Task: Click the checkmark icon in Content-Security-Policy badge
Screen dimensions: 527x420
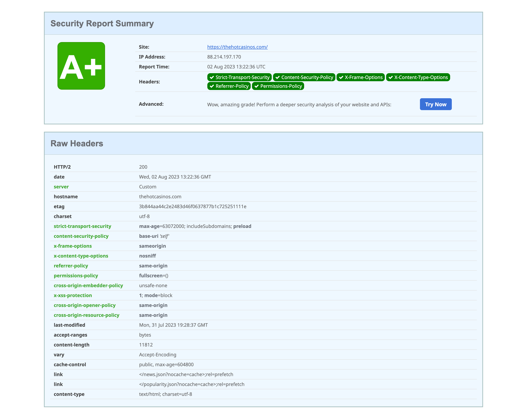Action: 277,77
